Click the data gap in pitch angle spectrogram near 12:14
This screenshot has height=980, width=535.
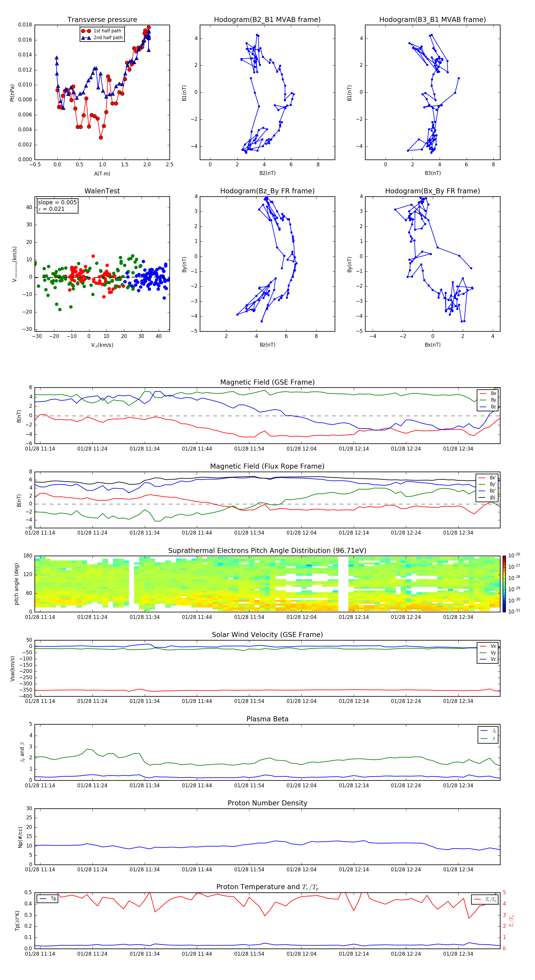(x=343, y=584)
